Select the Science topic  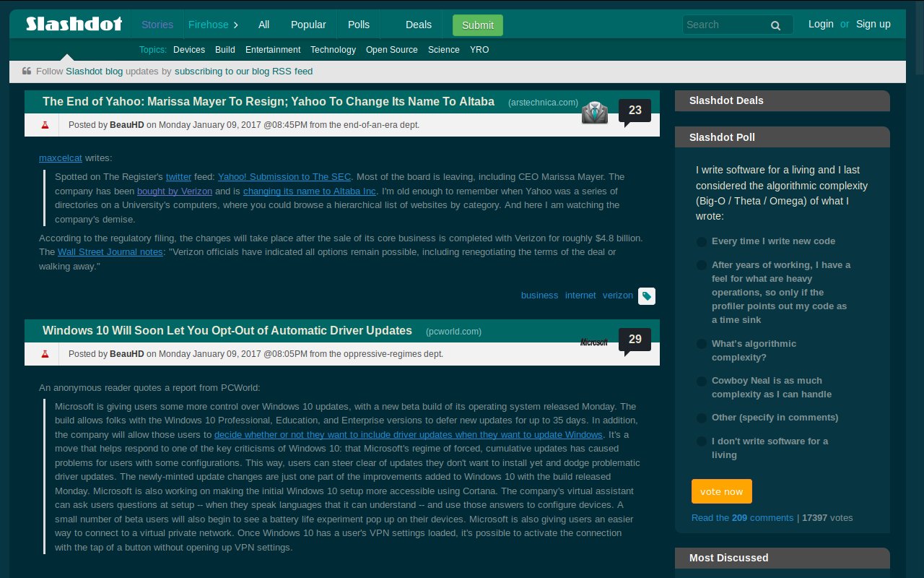pyautogui.click(x=444, y=50)
